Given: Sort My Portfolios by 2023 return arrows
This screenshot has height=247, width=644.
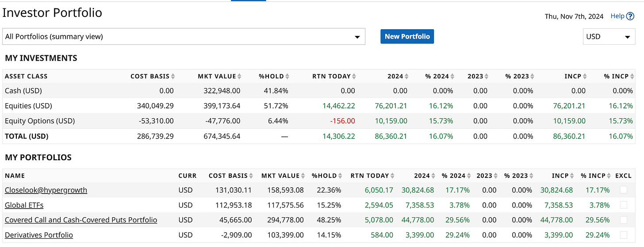Looking at the screenshot, I should (495, 176).
